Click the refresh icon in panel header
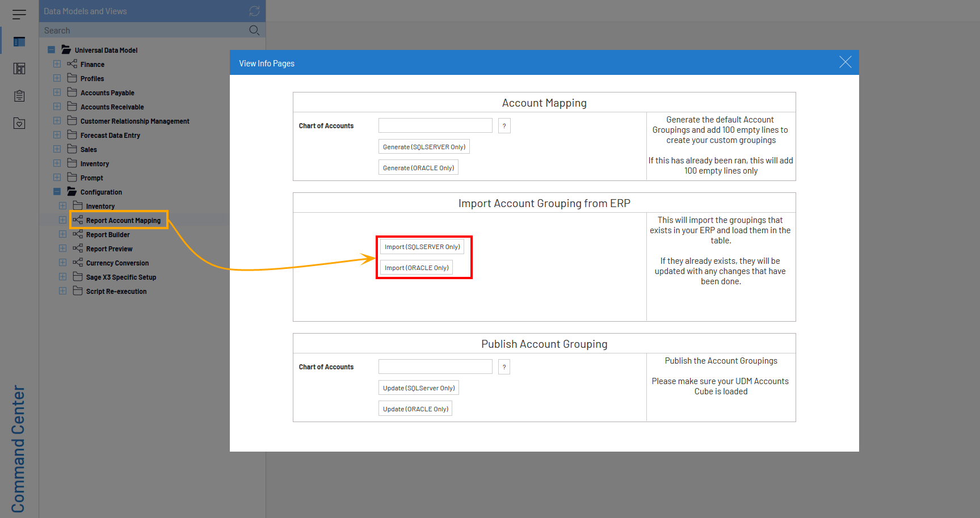 point(254,11)
